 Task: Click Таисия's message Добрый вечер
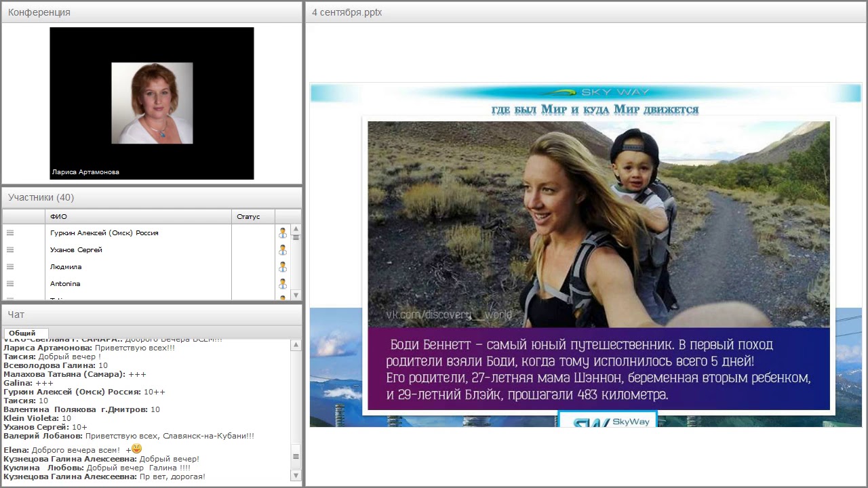pos(52,357)
